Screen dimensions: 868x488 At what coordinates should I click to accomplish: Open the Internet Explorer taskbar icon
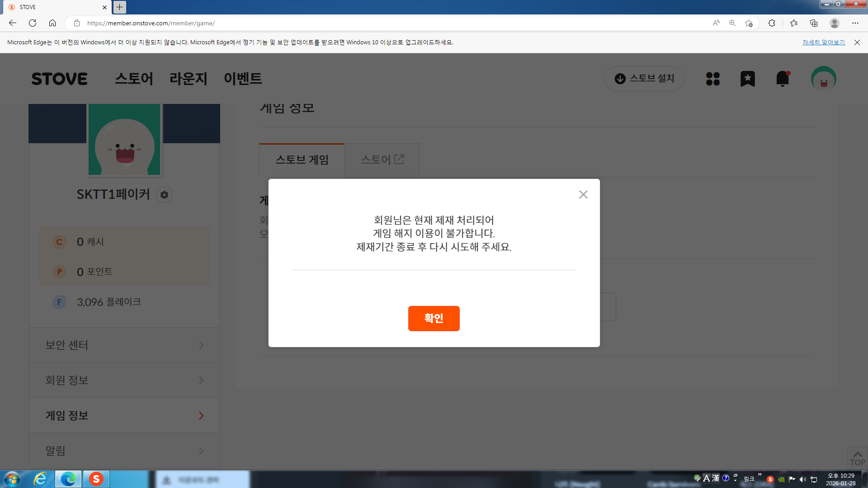click(40, 479)
